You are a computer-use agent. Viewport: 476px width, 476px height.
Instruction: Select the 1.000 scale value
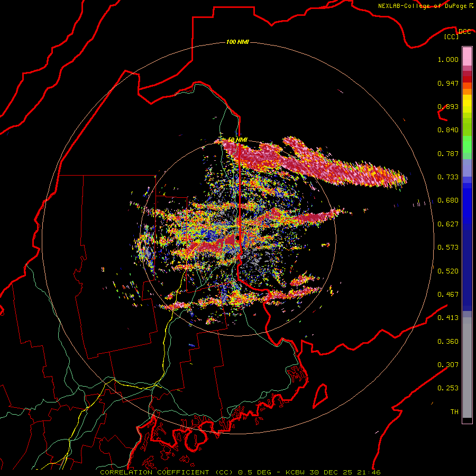click(448, 59)
